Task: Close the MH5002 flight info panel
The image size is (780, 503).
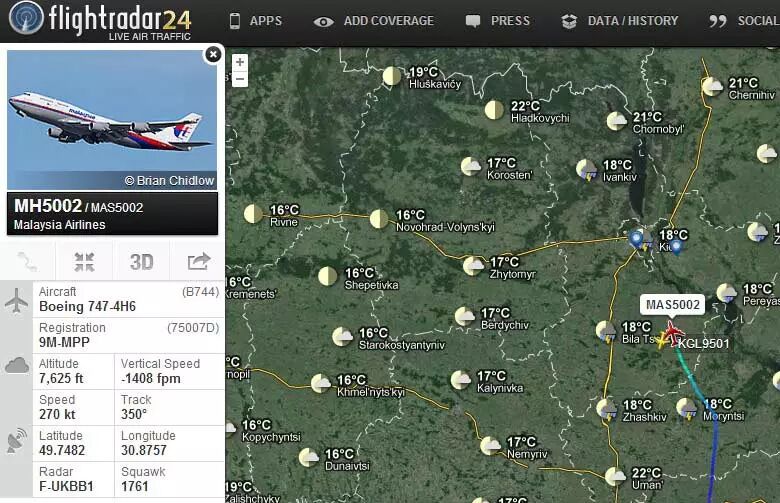Action: click(213, 54)
